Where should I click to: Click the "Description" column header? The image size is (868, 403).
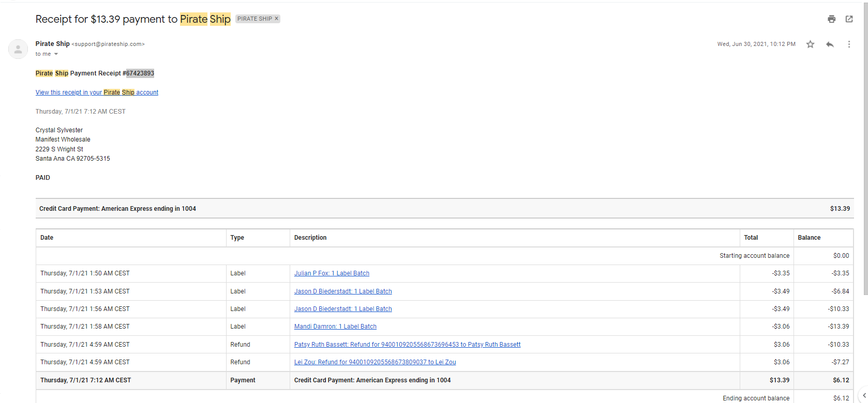tap(310, 238)
